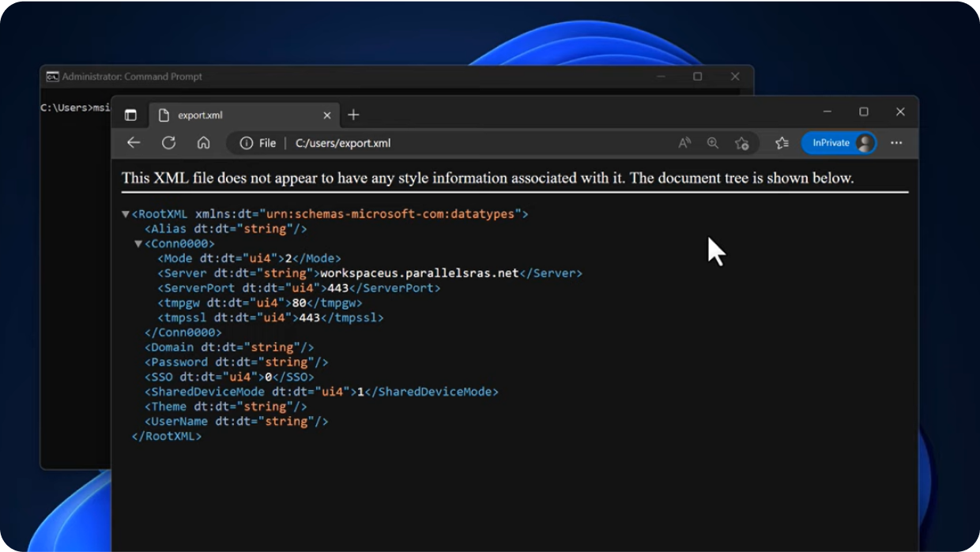Click the InPrivate profile button
Image resolution: width=980 pixels, height=552 pixels.
[839, 143]
